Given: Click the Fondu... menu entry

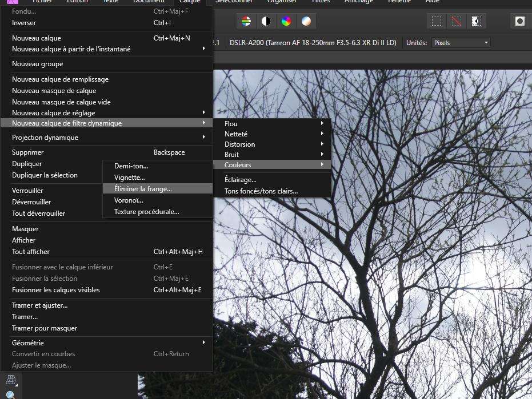Looking at the screenshot, I should coord(107,11).
